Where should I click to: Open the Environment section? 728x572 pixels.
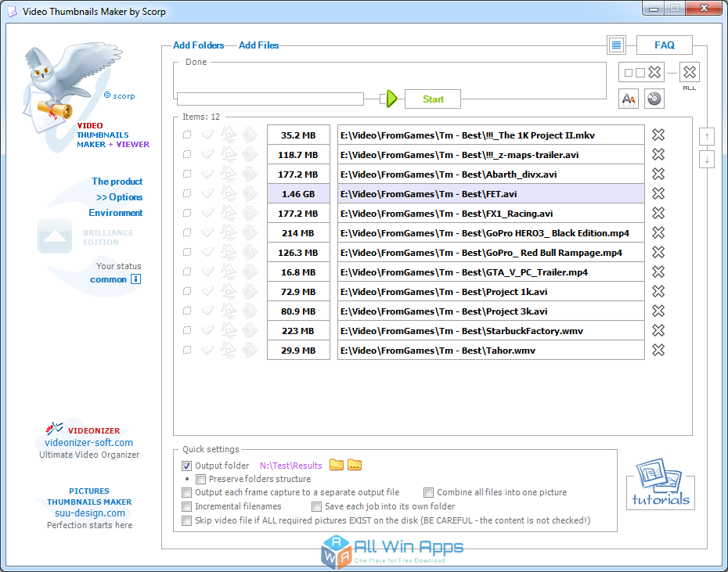[116, 213]
